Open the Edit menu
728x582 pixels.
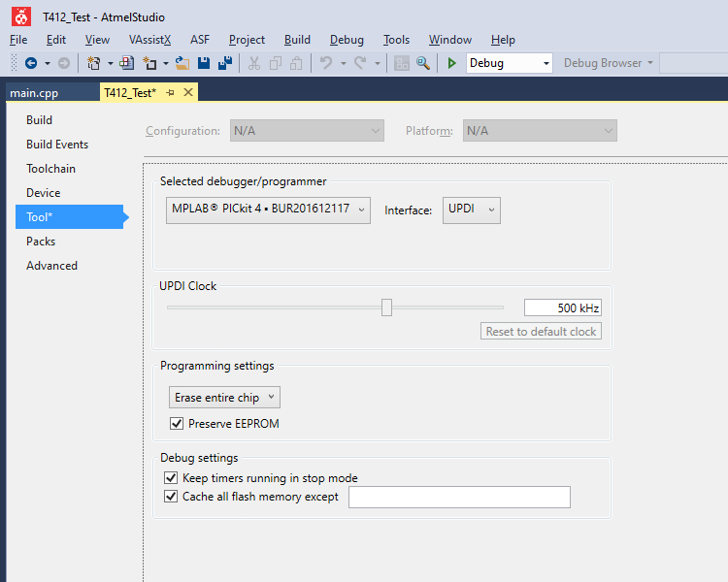pos(56,40)
